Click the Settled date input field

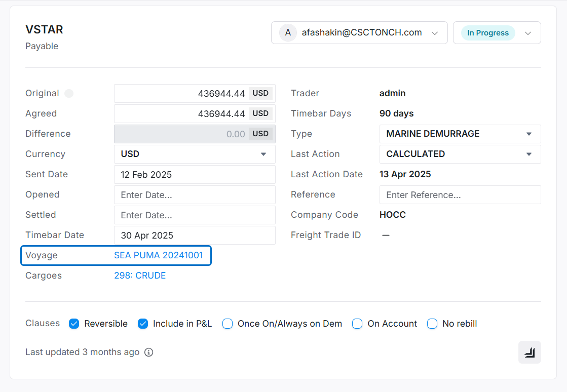(195, 215)
